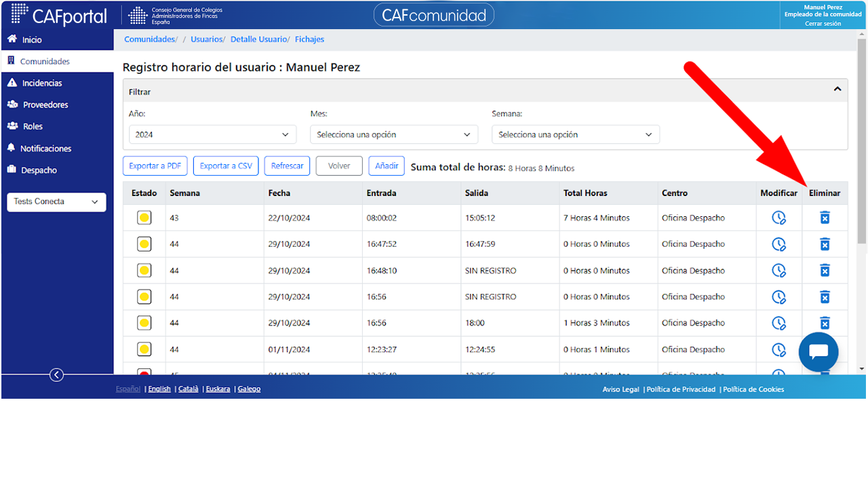Viewport: 868px width, 491px height.
Task: Click status box of 12:23:27 entry
Action: [144, 349]
